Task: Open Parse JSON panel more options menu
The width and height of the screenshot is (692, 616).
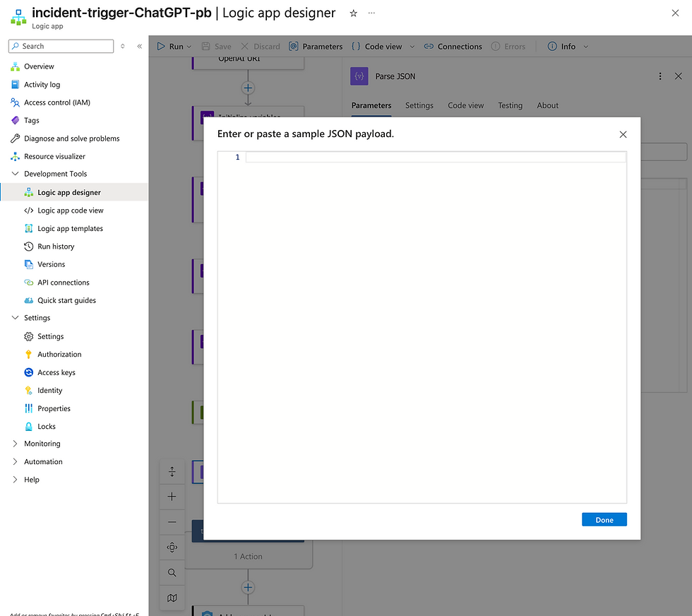Action: (660, 76)
